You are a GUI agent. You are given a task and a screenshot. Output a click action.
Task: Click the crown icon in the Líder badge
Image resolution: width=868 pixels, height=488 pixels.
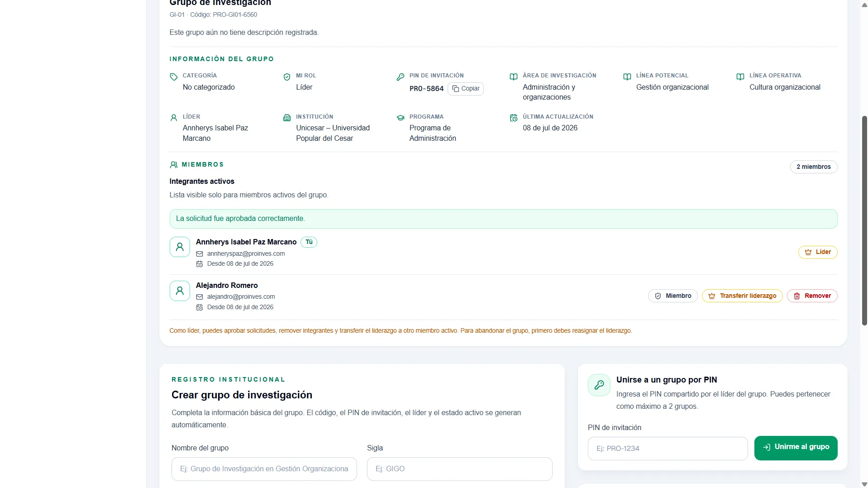(x=808, y=252)
